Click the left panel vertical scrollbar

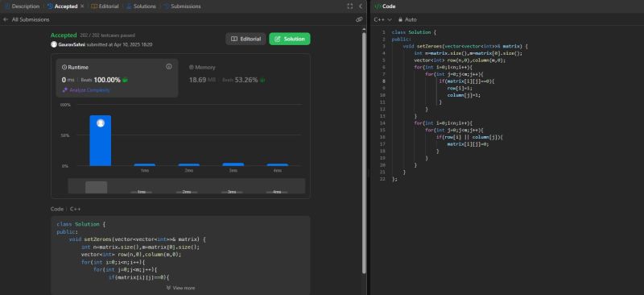pos(364,152)
